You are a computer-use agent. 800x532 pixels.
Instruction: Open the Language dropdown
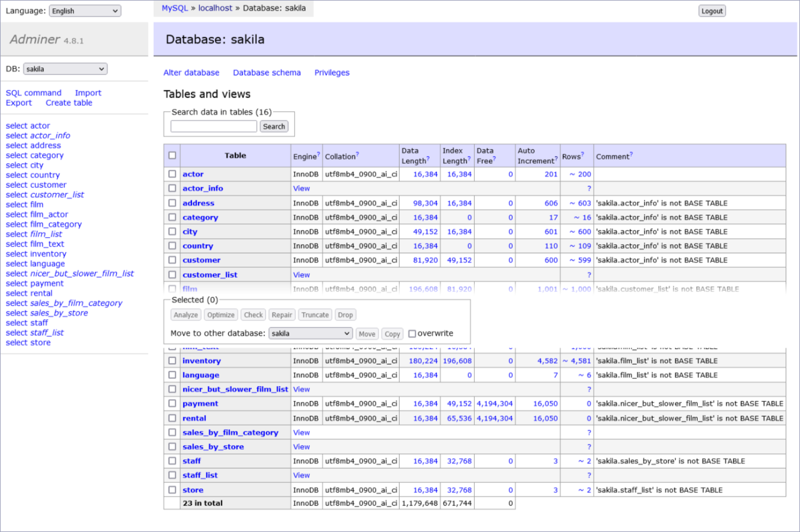point(85,10)
